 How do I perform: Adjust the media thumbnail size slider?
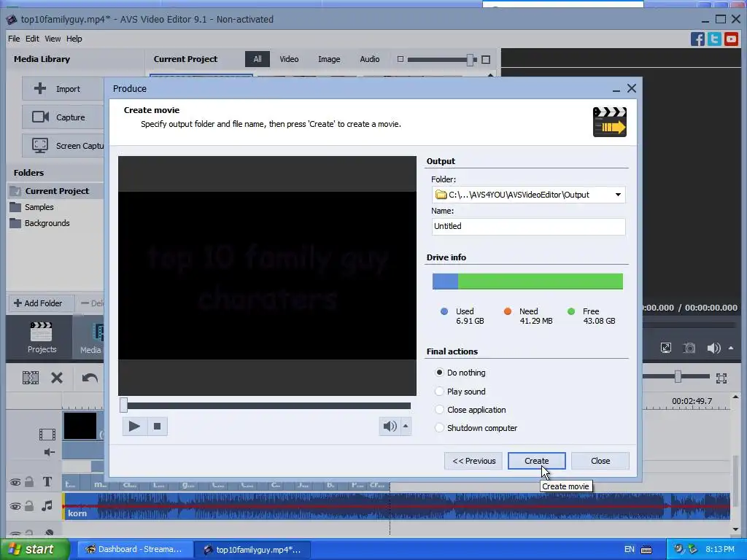pyautogui.click(x=471, y=60)
